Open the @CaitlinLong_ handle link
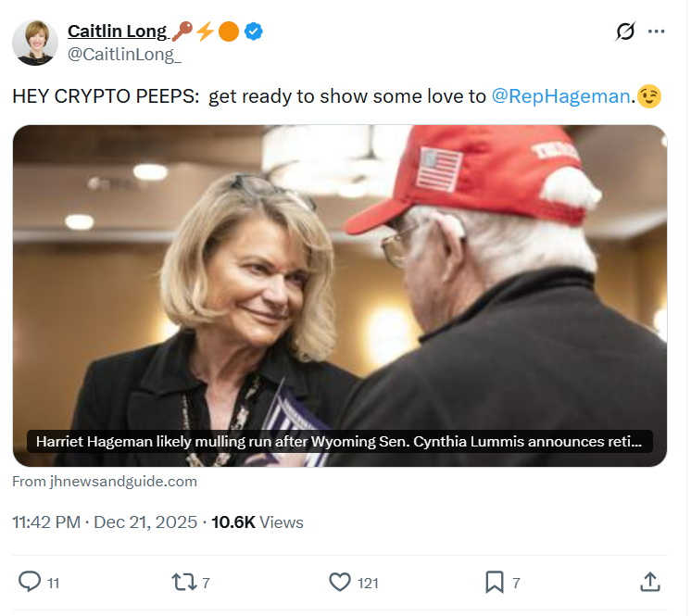Image resolution: width=691 pixels, height=616 pixels. pyautogui.click(x=124, y=55)
